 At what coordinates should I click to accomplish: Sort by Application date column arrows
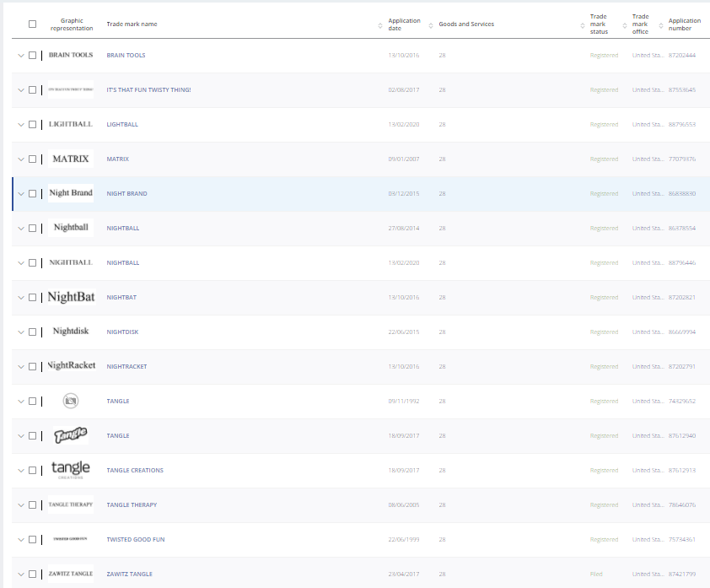click(x=431, y=26)
